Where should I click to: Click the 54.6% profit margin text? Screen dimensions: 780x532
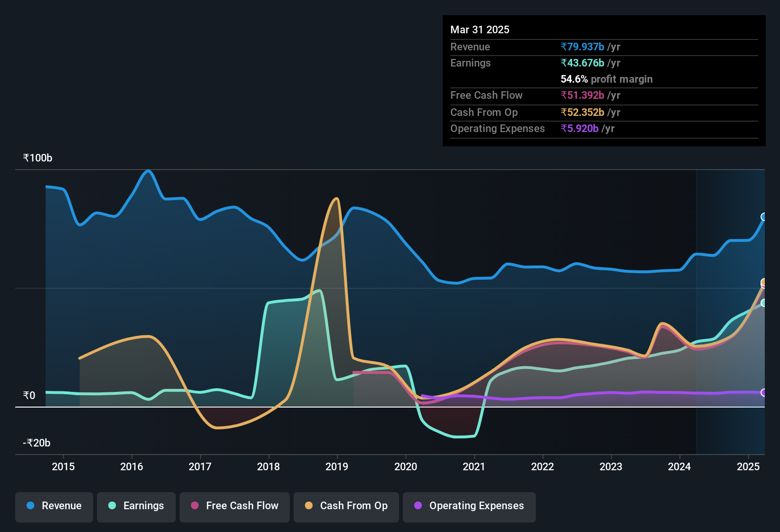[607, 79]
